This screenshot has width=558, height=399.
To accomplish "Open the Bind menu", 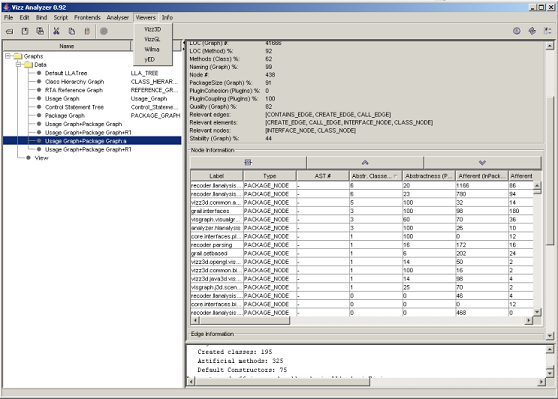I will tap(41, 17).
